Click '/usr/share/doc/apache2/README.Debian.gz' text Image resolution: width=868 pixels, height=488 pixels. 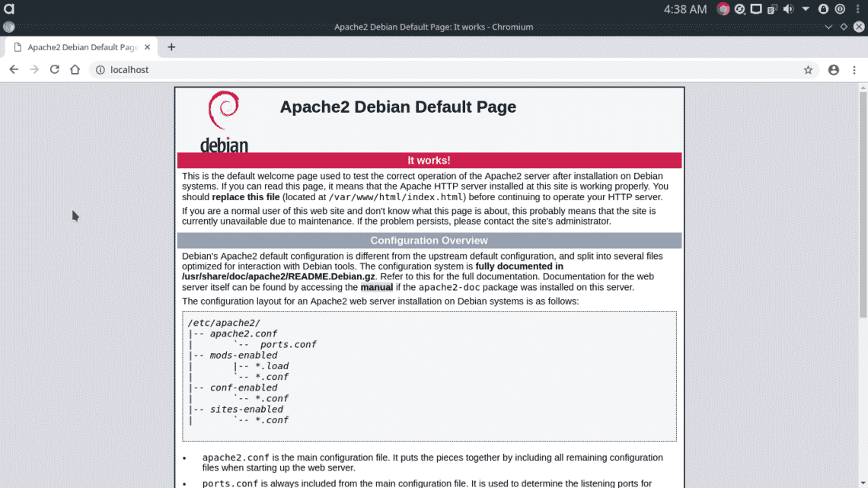279,276
